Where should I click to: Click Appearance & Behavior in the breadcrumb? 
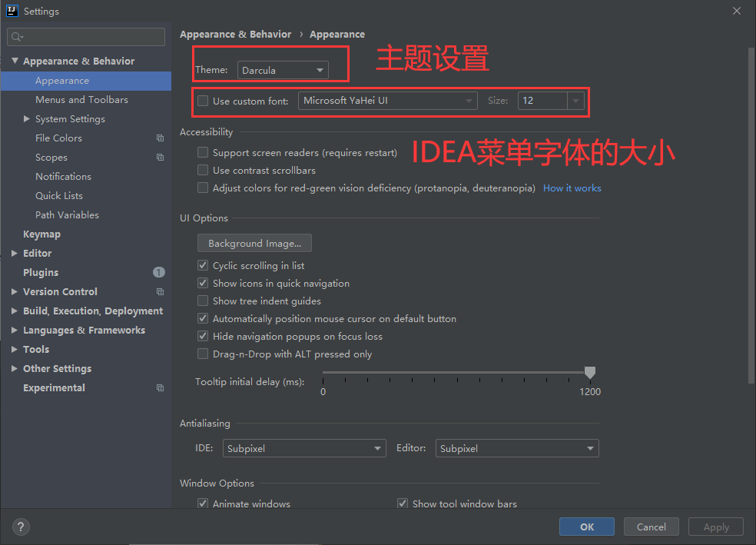point(235,35)
